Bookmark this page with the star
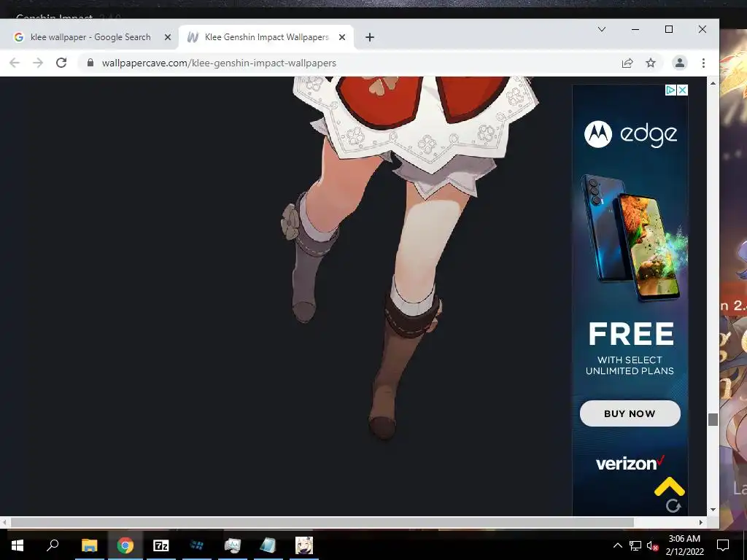 pos(651,63)
